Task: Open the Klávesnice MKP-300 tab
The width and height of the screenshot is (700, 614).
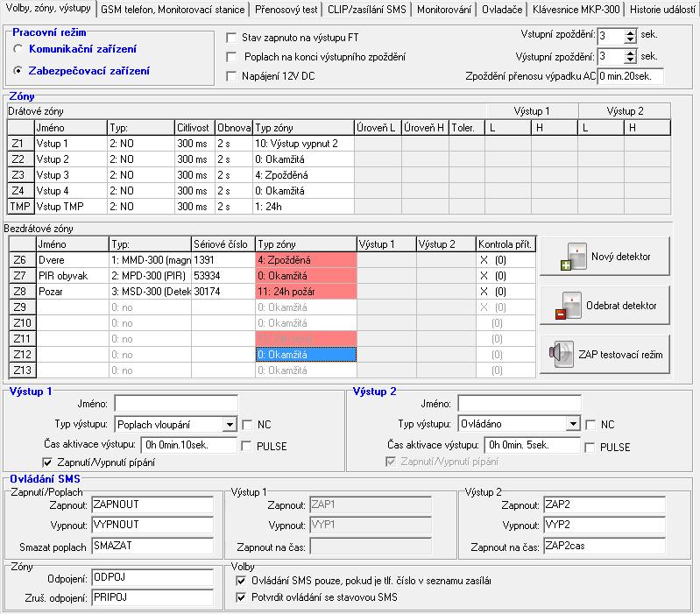Action: point(576,10)
